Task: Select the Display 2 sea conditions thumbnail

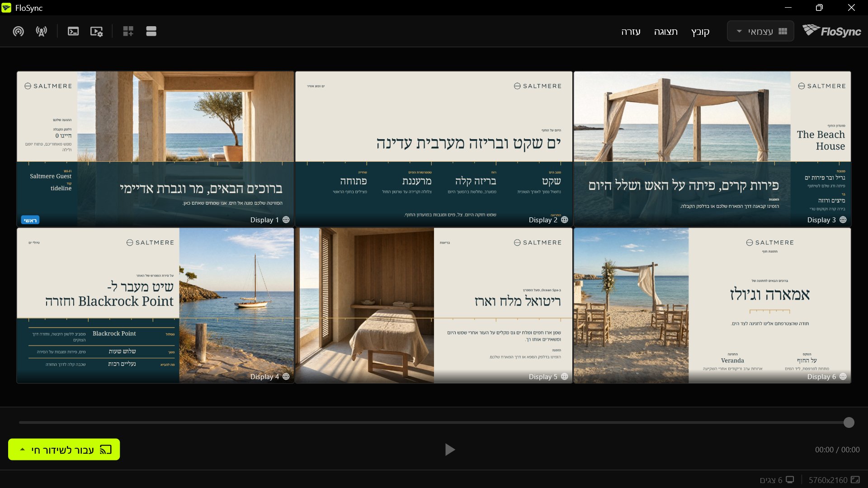Action: (434, 149)
